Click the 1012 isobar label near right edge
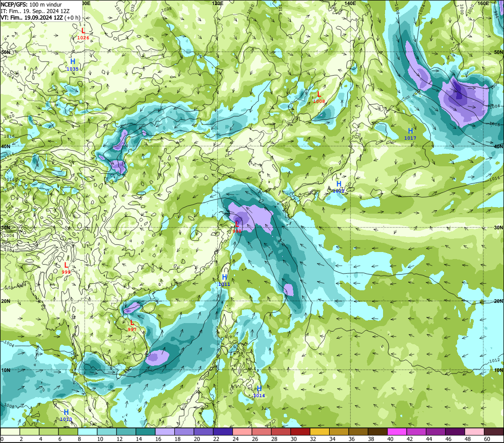Viewport: 504px width, 443px height. click(495, 361)
